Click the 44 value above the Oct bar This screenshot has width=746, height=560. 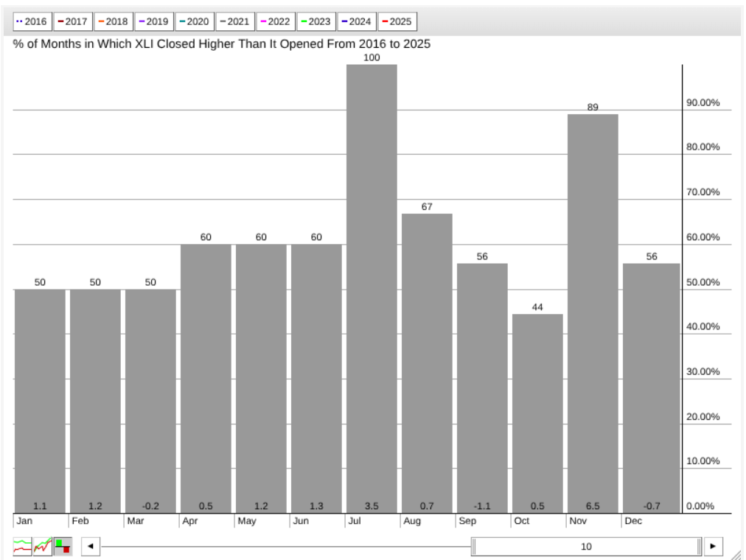pos(537,307)
